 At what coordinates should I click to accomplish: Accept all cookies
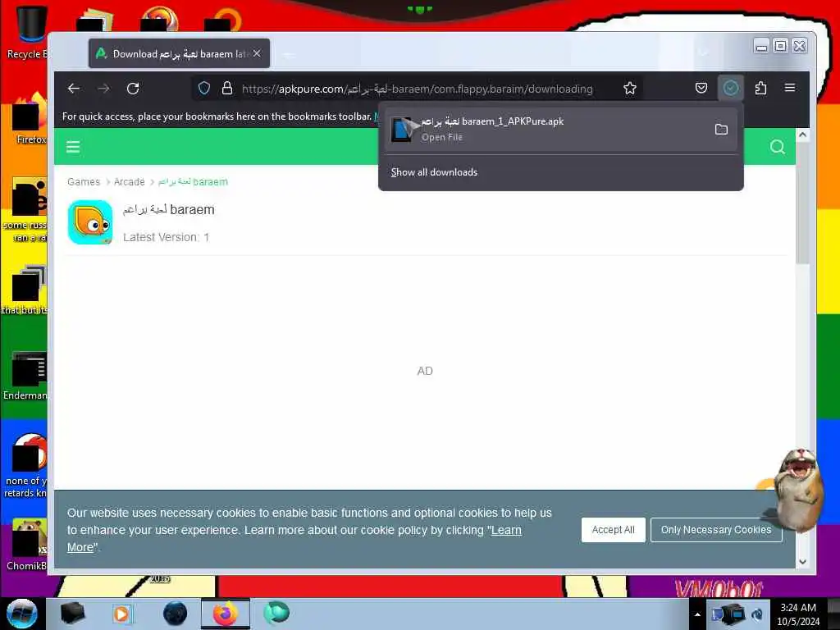click(614, 530)
